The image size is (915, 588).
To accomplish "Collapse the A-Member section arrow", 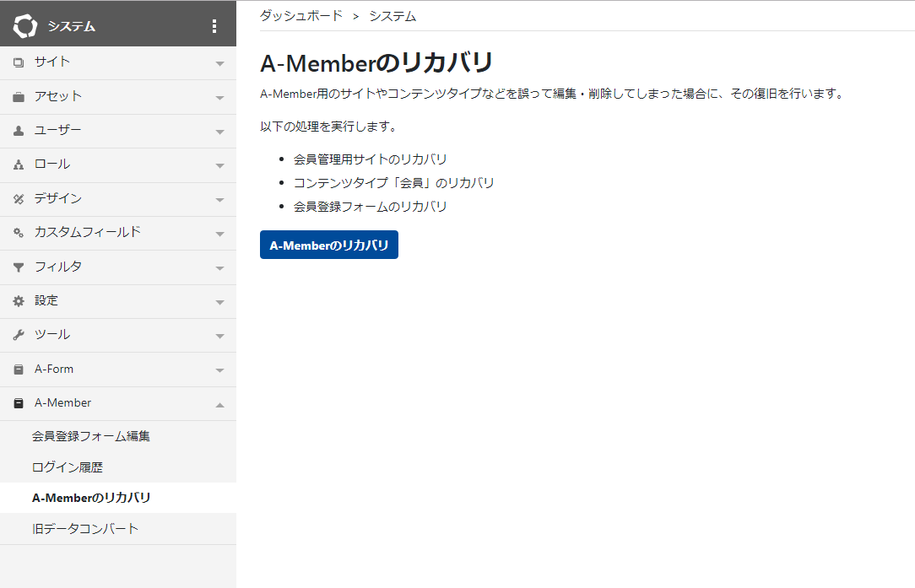I will (x=219, y=404).
